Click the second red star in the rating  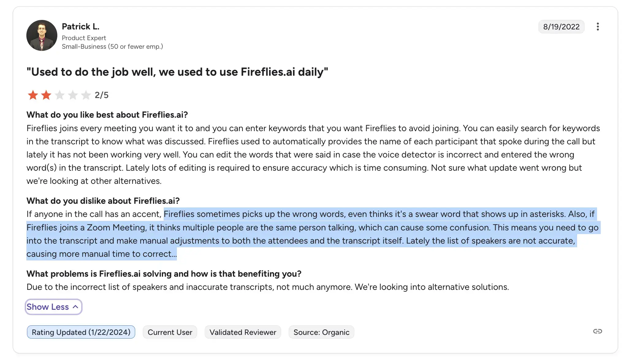click(46, 95)
